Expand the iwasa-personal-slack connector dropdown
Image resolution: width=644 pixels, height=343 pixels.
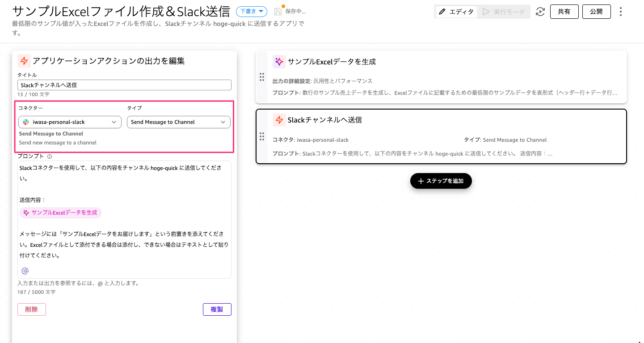(x=70, y=122)
